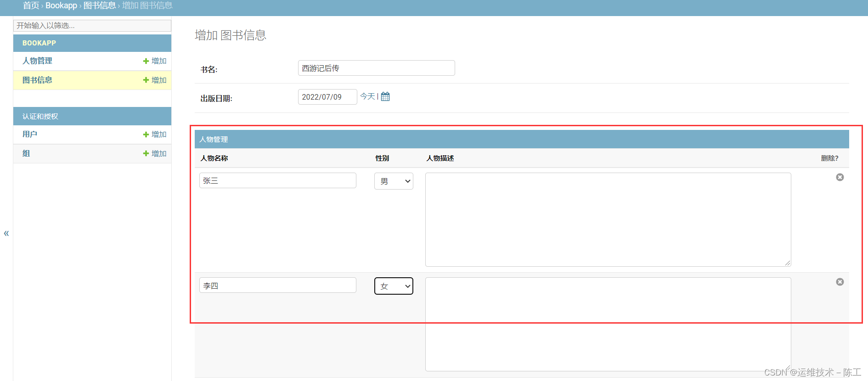Open the calendar picker icon beside 出版日期
The height and width of the screenshot is (381, 868).
pyautogui.click(x=385, y=96)
